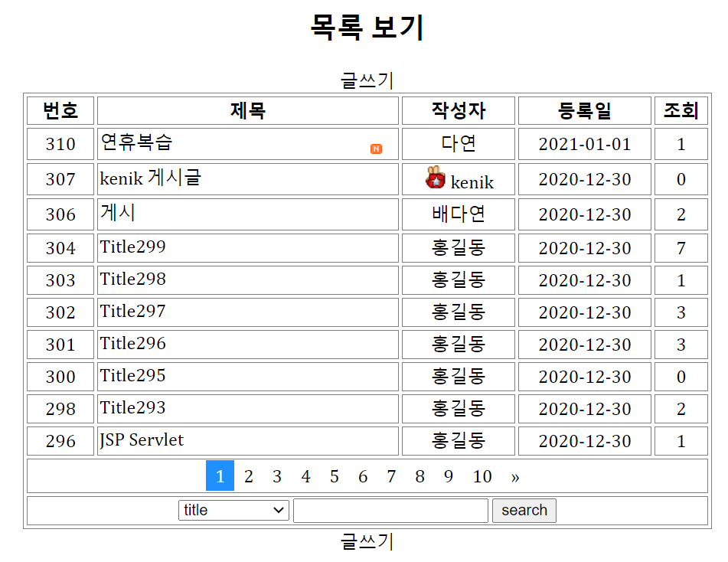The width and height of the screenshot is (728, 562).
Task: Click post number 298
Action: (x=60, y=409)
